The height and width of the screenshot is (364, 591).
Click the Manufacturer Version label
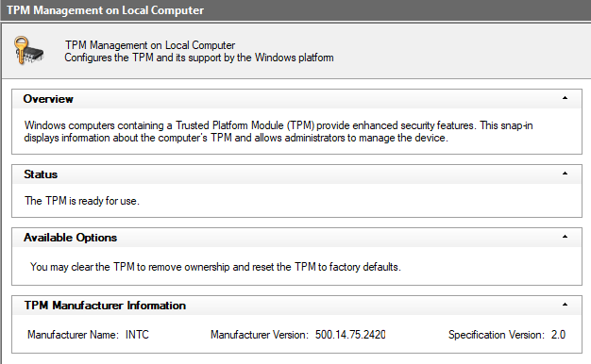pos(260,335)
